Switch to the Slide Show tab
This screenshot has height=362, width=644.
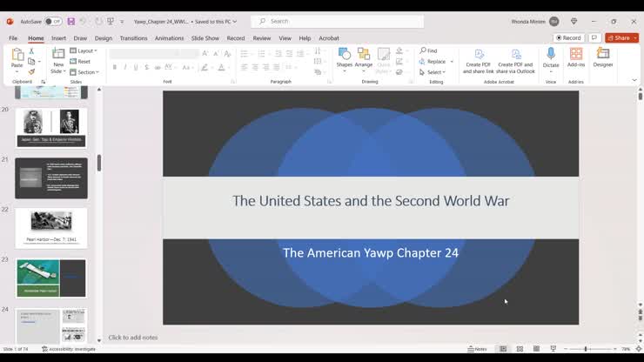pos(205,38)
